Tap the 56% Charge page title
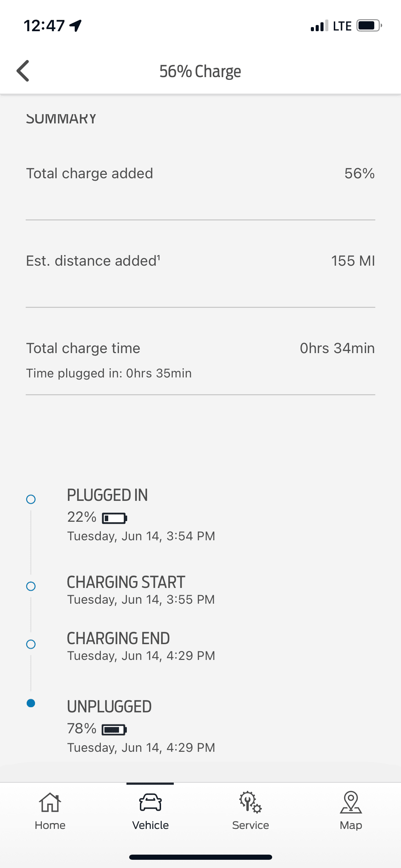401x868 pixels. coord(200,71)
